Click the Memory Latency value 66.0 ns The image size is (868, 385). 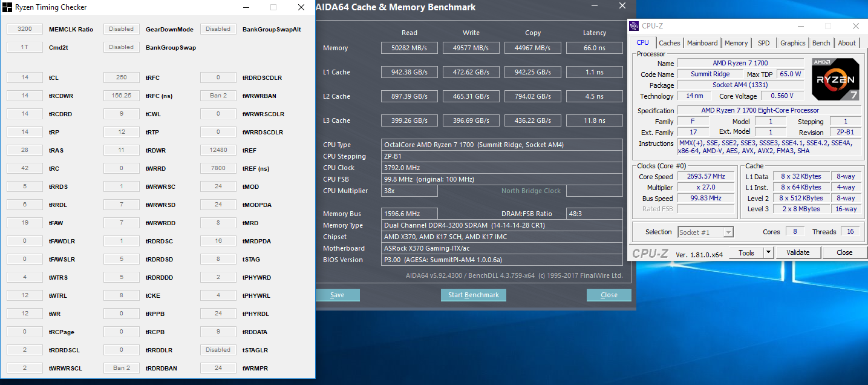(595, 48)
